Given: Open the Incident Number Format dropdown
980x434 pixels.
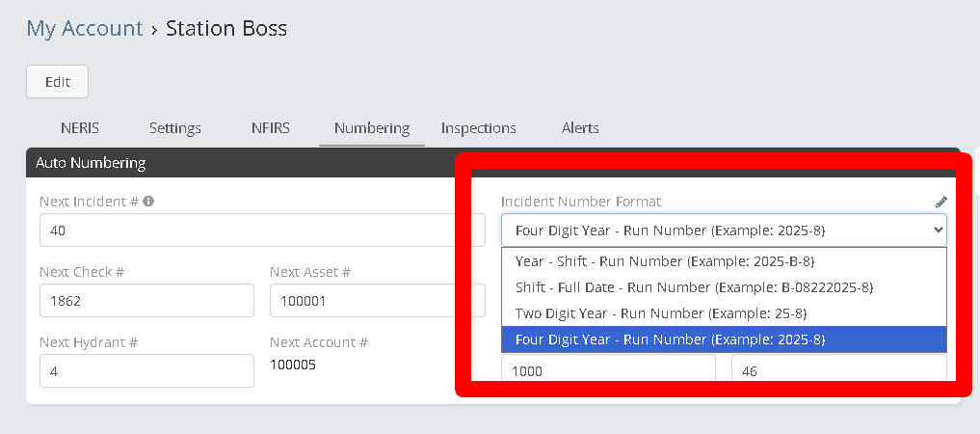Looking at the screenshot, I should click(723, 231).
